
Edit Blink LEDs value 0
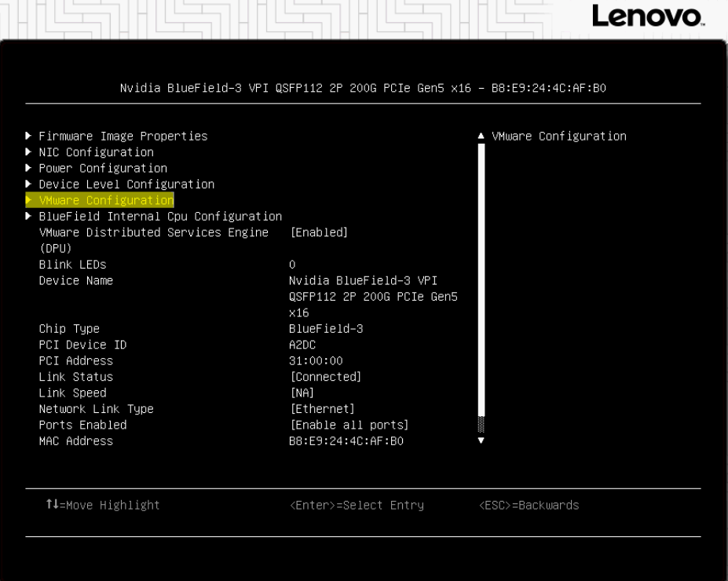coord(292,265)
